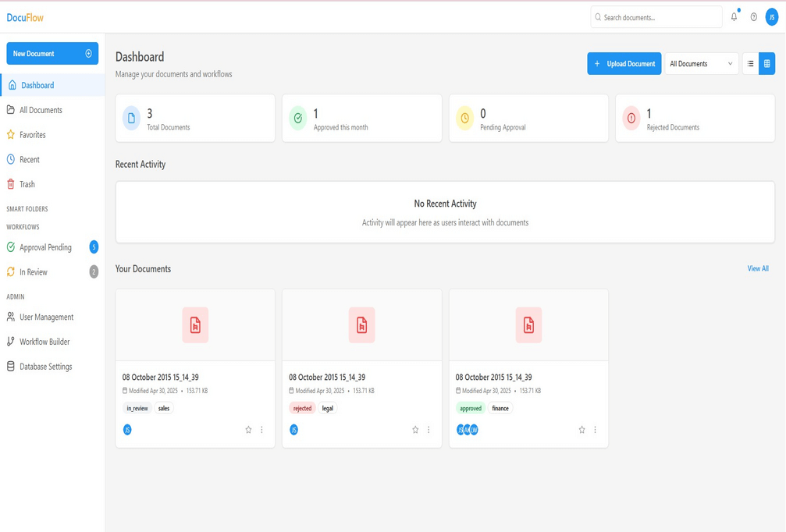Click the Search documents field
This screenshot has height=532, width=786.
point(656,17)
